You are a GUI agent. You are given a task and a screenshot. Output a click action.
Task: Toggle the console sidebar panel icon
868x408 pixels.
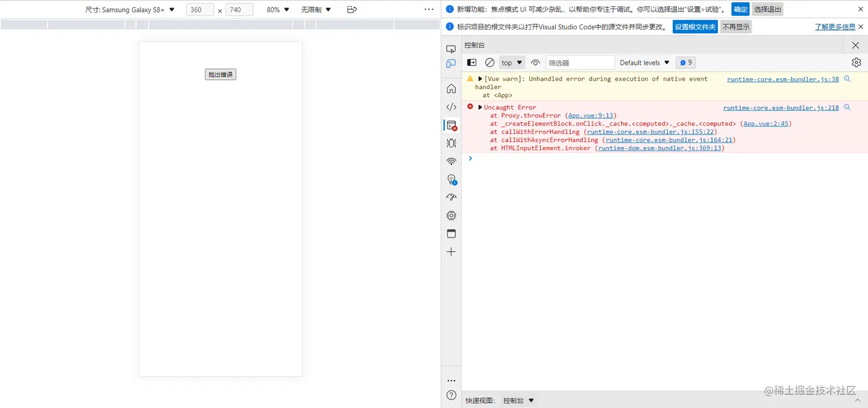pos(471,63)
